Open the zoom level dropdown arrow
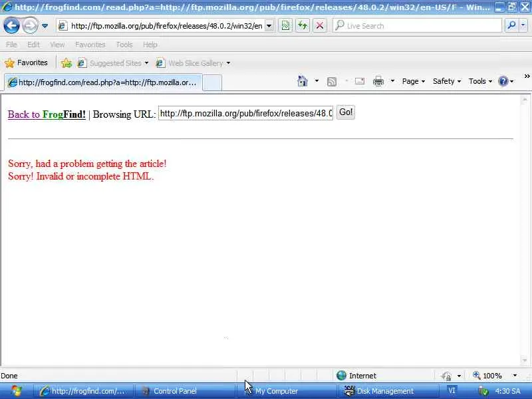 (515, 375)
